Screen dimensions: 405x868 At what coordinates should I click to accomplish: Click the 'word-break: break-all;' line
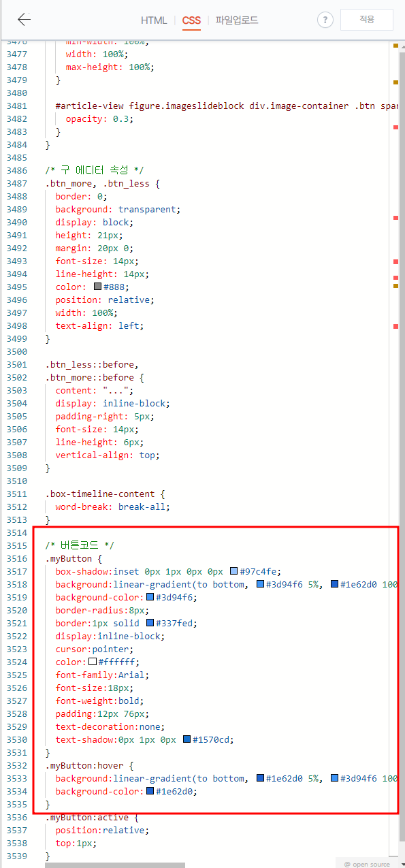pyautogui.click(x=113, y=507)
